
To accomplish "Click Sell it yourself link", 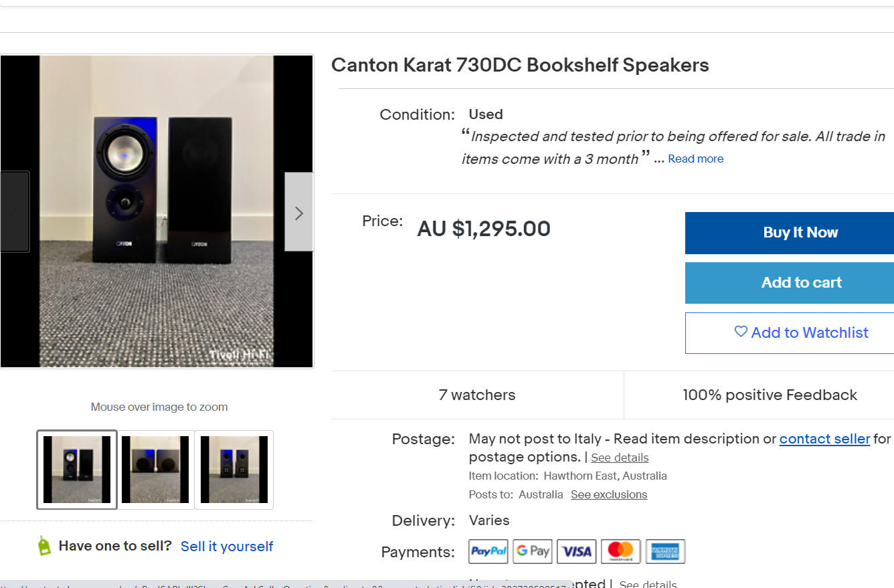I will 227,547.
